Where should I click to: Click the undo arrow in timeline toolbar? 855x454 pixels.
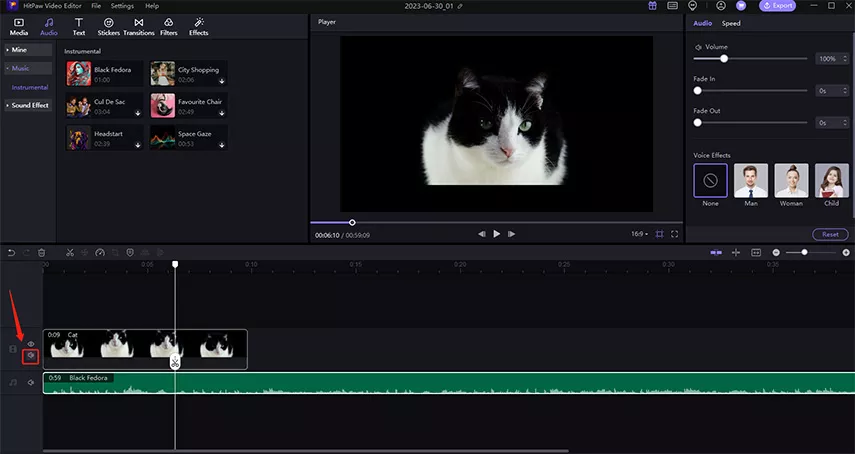pos(11,252)
